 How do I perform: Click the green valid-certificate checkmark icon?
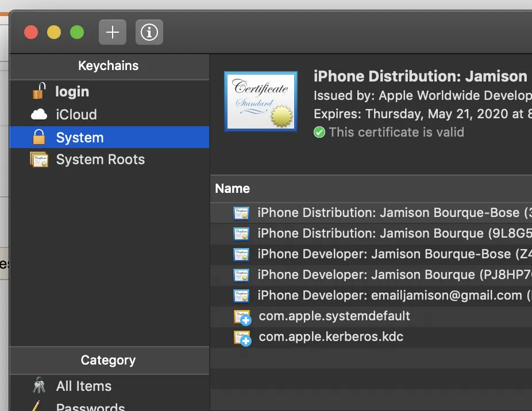point(319,132)
